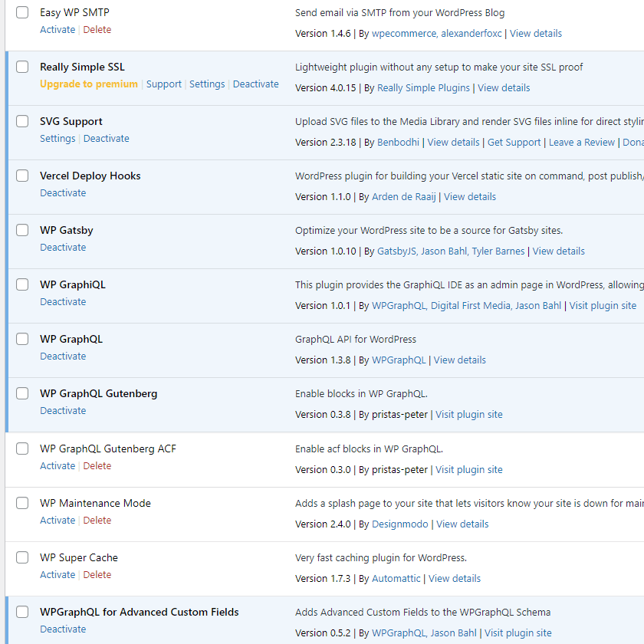
Task: Check the WP Maintenance Mode checkbox
Action: click(x=22, y=503)
